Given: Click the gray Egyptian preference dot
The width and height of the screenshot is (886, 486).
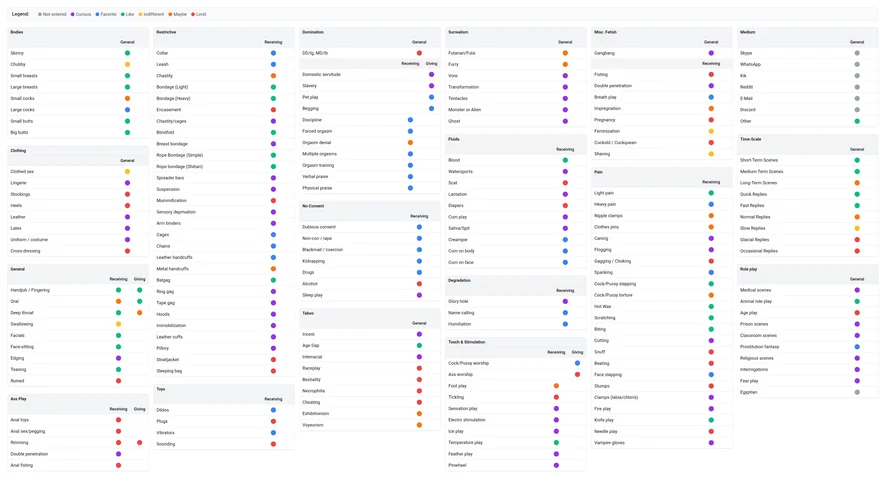Looking at the screenshot, I should (857, 392).
